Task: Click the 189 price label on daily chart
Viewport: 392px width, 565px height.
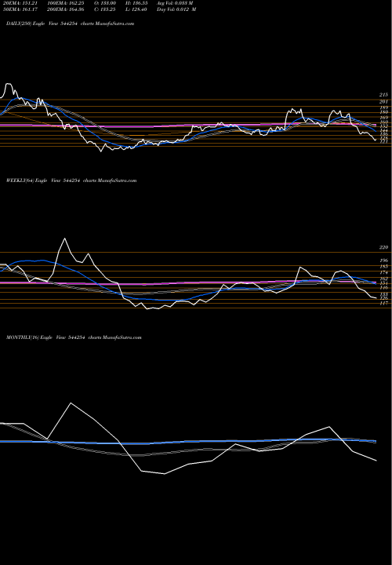Action: click(x=383, y=108)
